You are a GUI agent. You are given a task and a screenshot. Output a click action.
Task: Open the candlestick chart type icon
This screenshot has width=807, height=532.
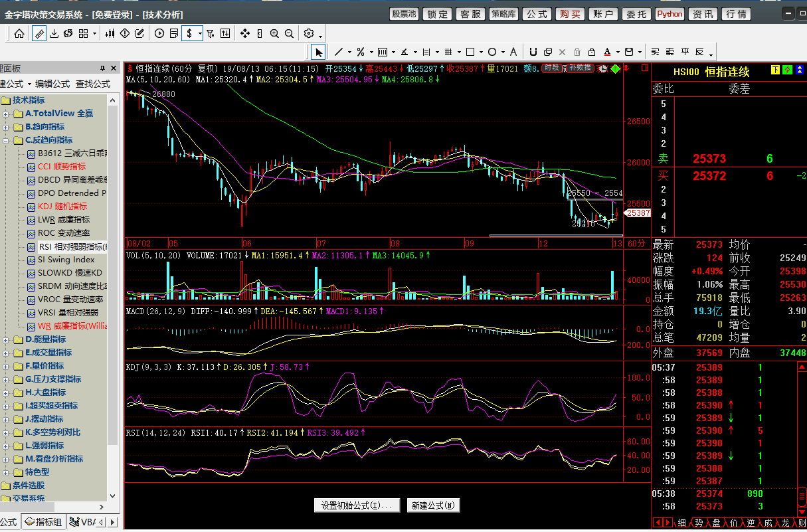pyautogui.click(x=111, y=33)
